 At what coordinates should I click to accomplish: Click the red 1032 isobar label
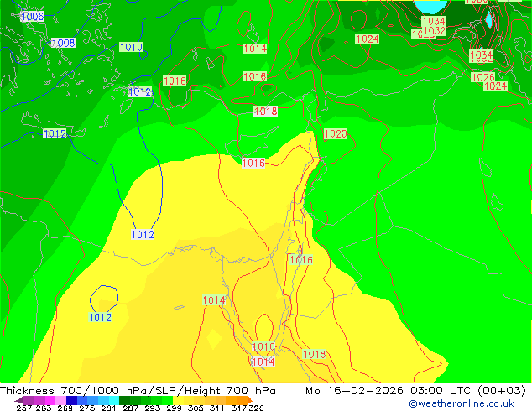click(435, 30)
